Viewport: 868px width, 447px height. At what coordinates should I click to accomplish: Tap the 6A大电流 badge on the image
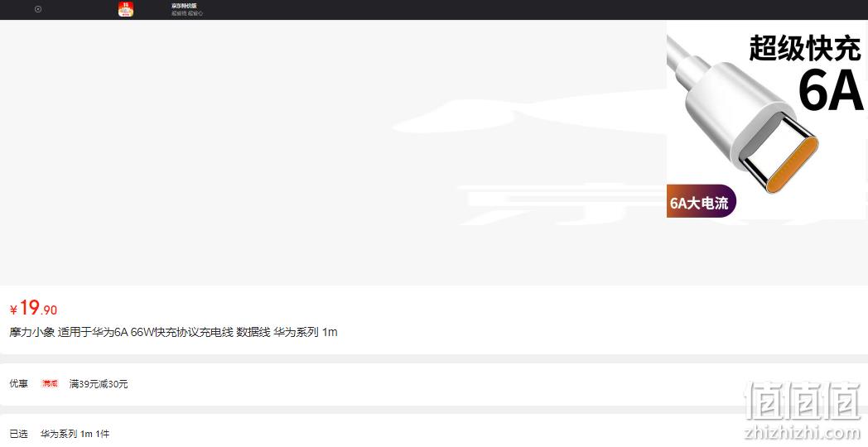pos(701,201)
